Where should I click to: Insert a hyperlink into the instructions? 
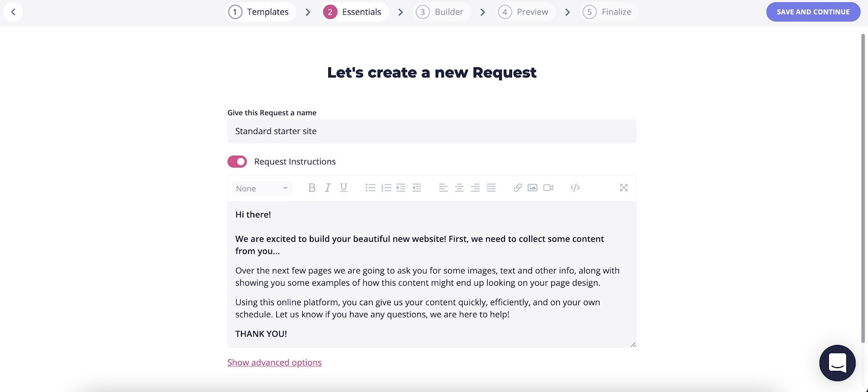518,188
